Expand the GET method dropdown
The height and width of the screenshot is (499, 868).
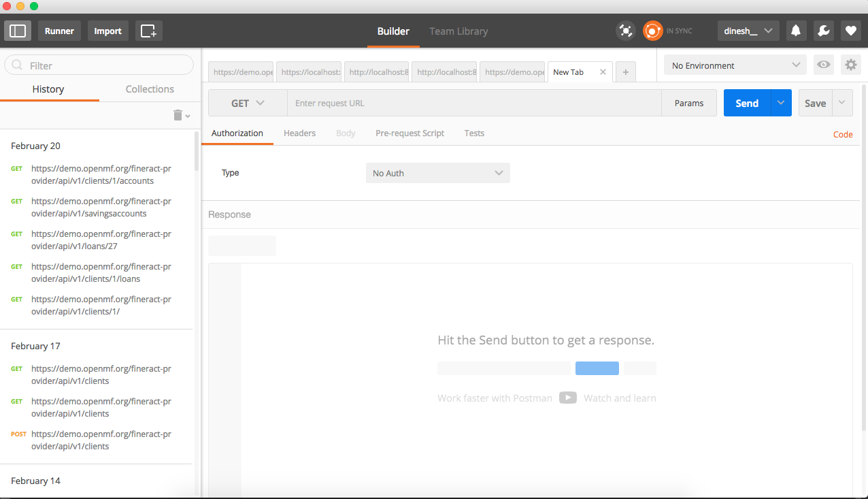pos(248,103)
